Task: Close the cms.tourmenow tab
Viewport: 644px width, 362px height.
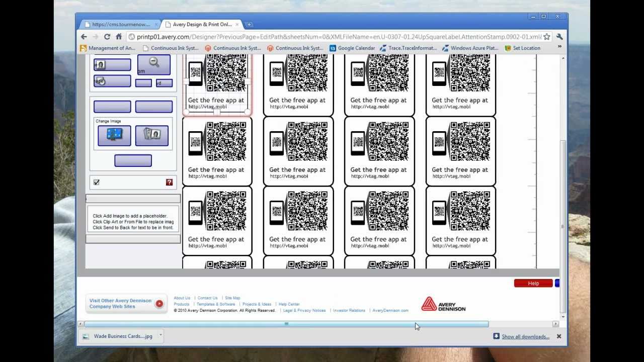Action: pos(156,24)
